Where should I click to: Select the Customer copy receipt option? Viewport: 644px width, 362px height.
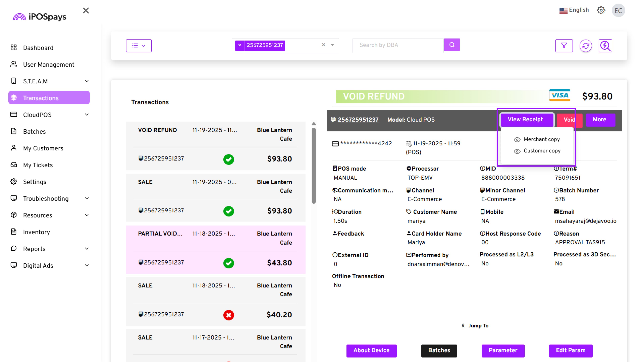[542, 151]
